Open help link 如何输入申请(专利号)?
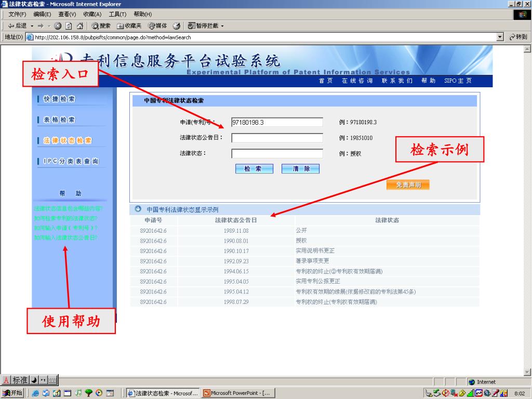 coord(66,228)
